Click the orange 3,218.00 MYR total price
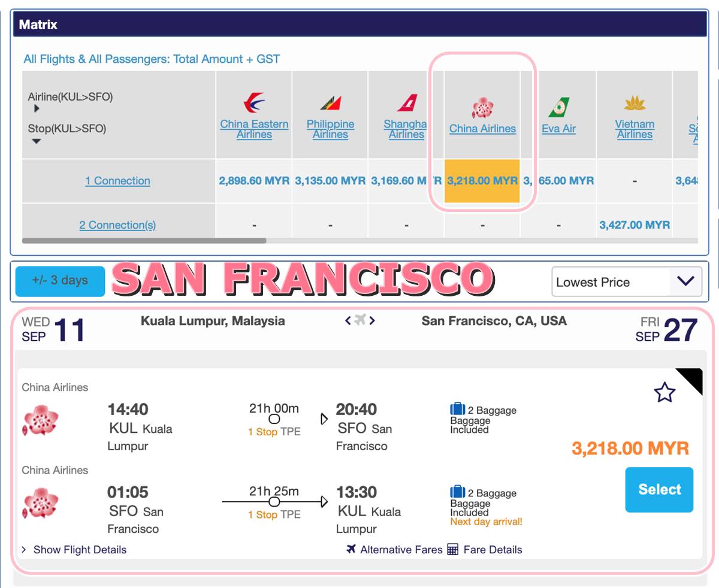 click(630, 448)
